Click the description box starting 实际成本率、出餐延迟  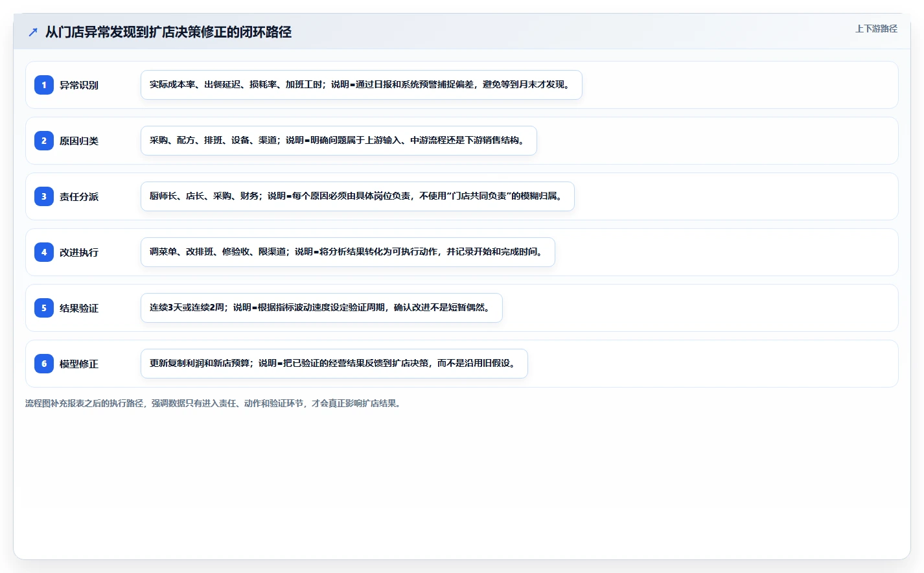pyautogui.click(x=362, y=85)
